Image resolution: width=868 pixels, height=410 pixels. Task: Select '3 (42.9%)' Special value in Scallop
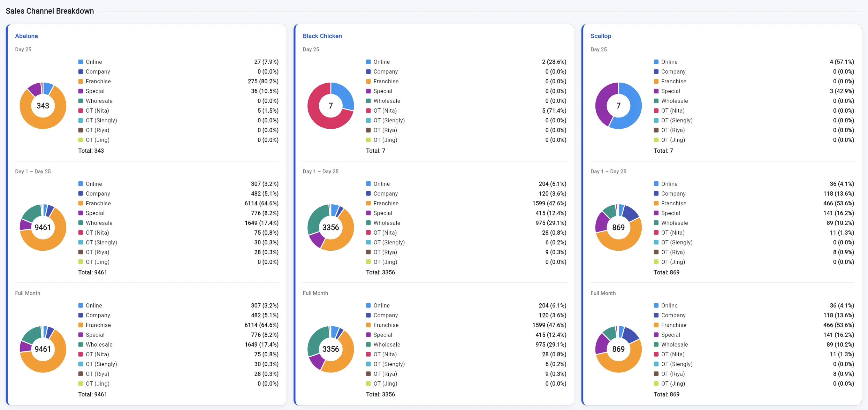click(x=842, y=91)
